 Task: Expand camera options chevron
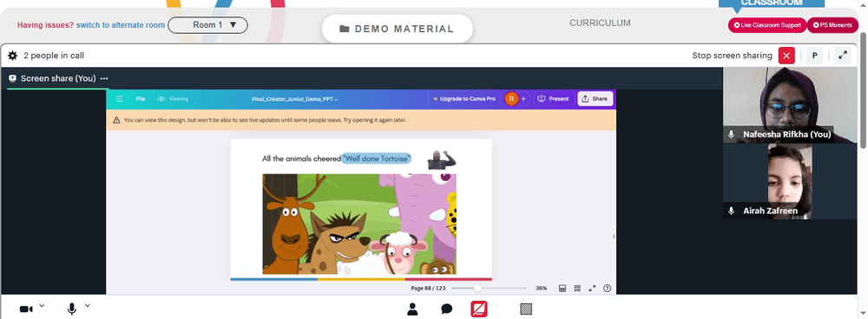tap(42, 306)
